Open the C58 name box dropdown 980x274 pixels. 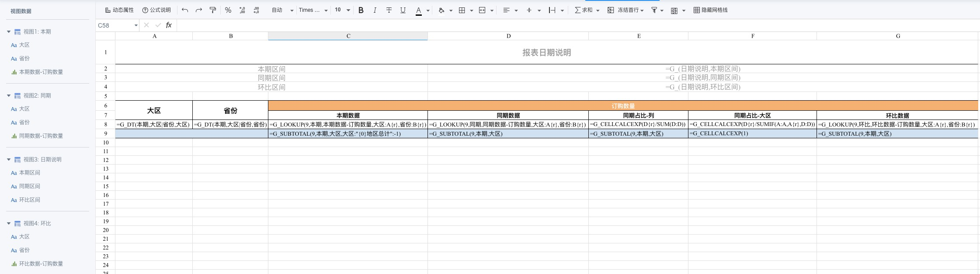tap(136, 25)
